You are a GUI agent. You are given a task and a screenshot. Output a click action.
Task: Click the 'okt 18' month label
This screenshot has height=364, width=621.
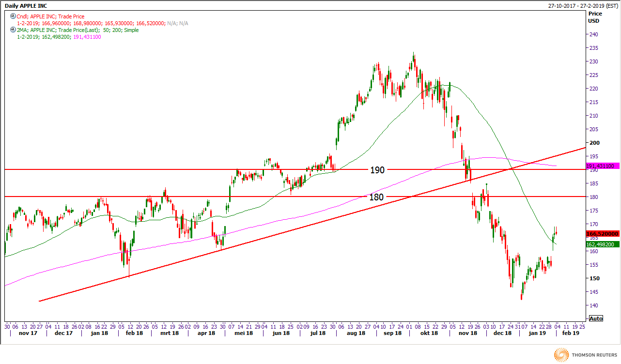tap(429, 333)
